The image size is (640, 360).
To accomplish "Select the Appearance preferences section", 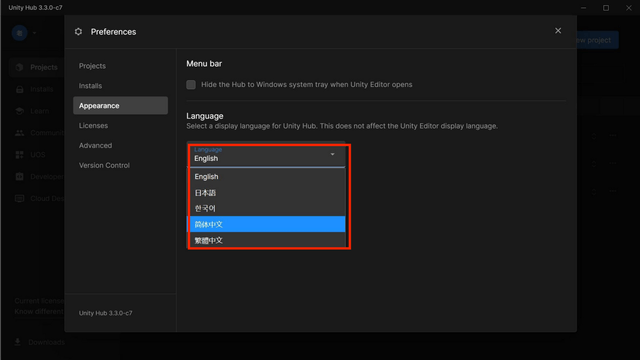I will point(120,106).
